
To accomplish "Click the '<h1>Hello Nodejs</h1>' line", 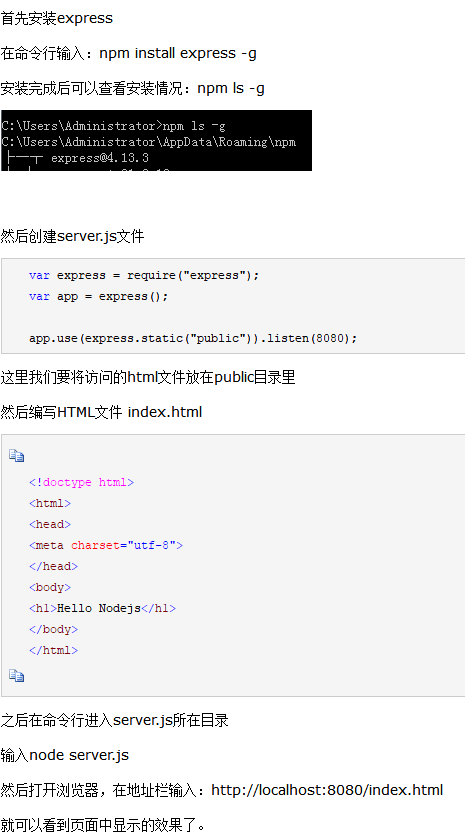I will [102, 608].
